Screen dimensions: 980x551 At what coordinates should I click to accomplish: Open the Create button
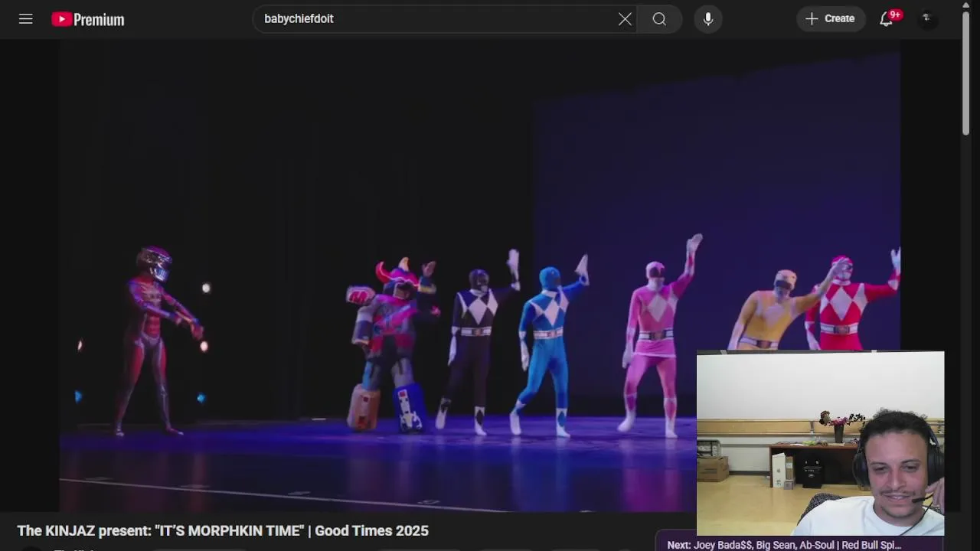pyautogui.click(x=831, y=19)
